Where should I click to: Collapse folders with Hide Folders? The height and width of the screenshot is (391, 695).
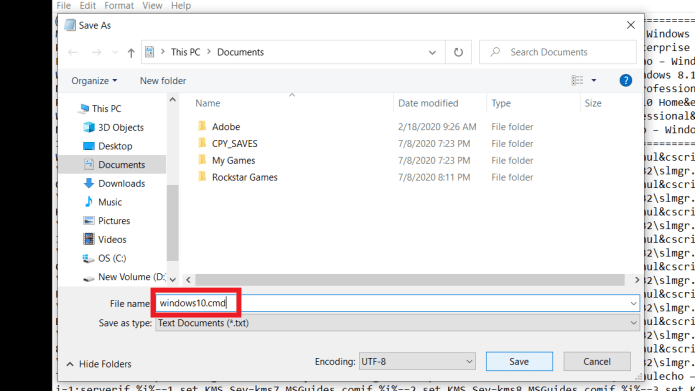99,364
